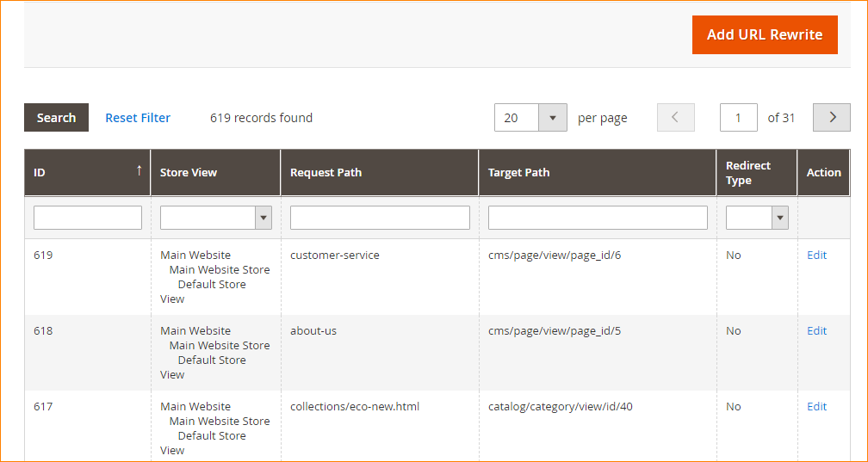Open the Store View filter dropdown
This screenshot has width=868, height=462.
point(215,218)
